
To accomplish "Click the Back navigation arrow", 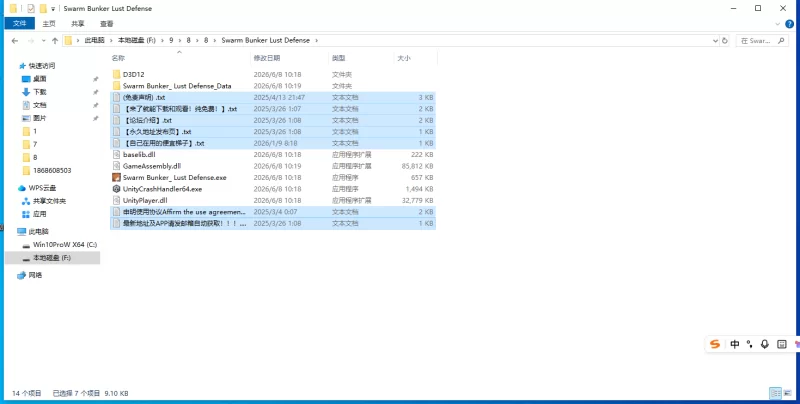I will pyautogui.click(x=15, y=40).
